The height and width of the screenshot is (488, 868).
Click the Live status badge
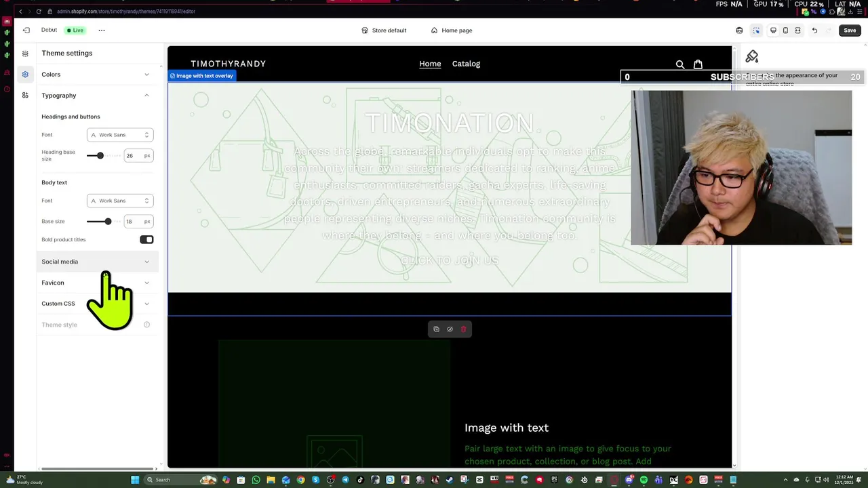coord(75,30)
